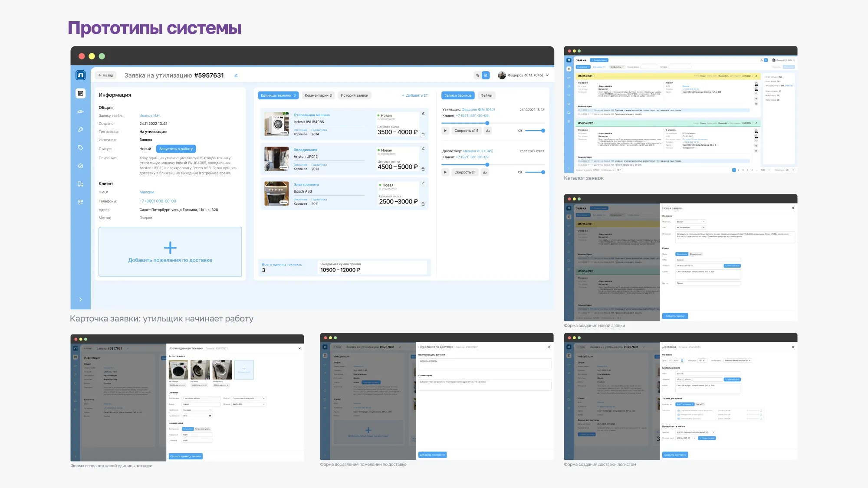Open the tag icon in left sidebar
Viewport: 868px width, 488px height.
81,148
